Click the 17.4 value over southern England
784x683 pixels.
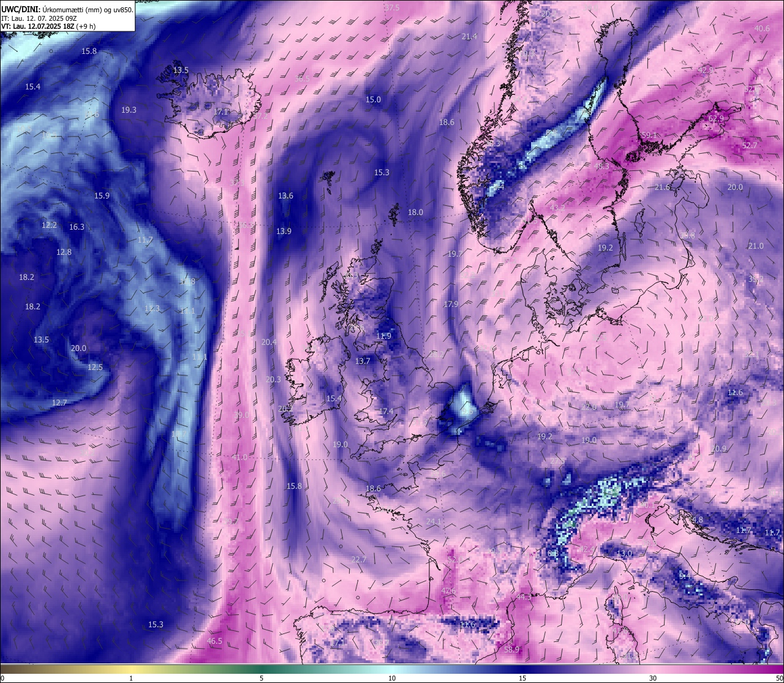(x=386, y=412)
